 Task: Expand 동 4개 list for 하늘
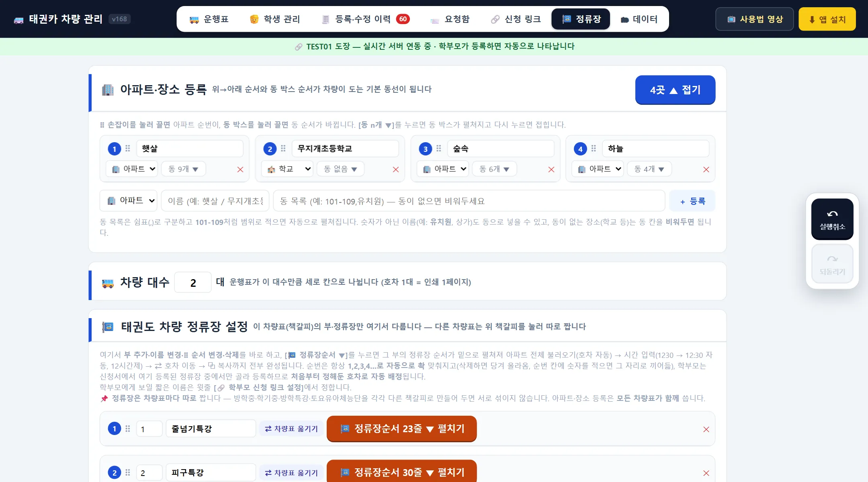[x=649, y=169]
